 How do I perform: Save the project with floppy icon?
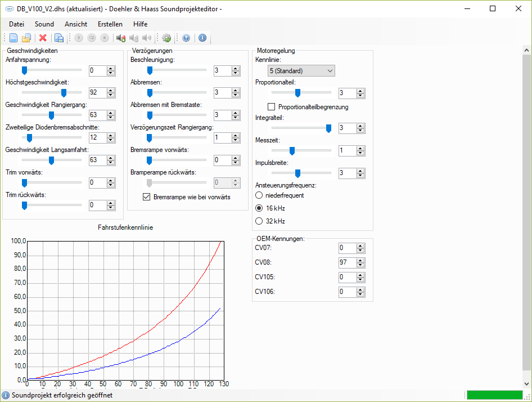pos(59,38)
